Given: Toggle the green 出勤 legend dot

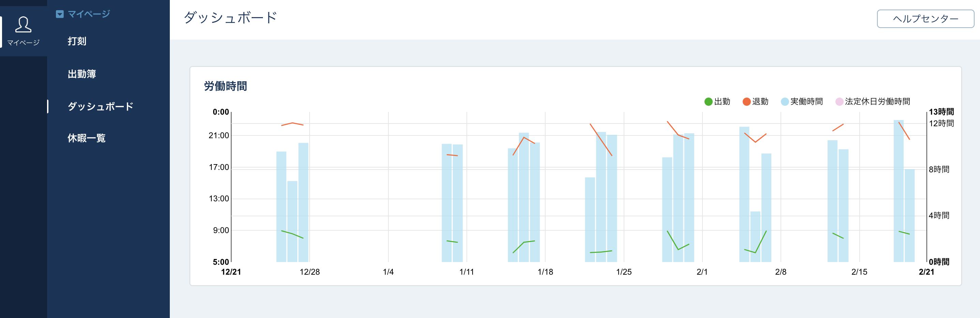Looking at the screenshot, I should coord(708,102).
